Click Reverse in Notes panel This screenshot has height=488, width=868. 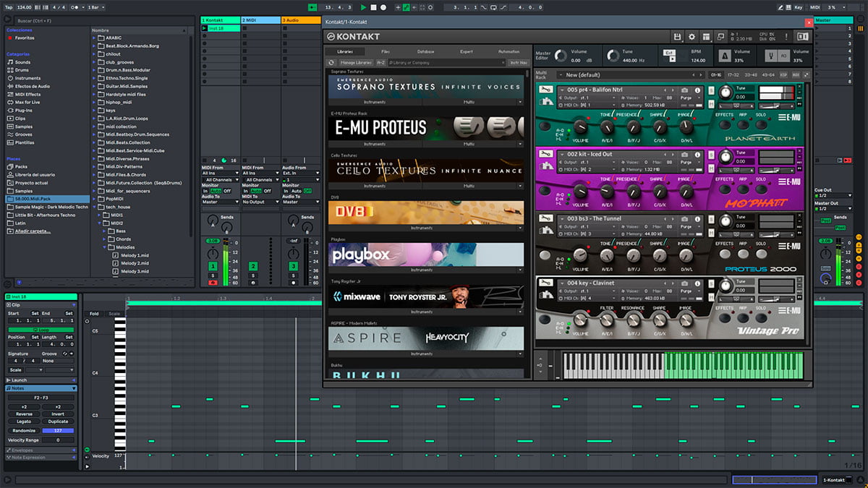(x=24, y=414)
